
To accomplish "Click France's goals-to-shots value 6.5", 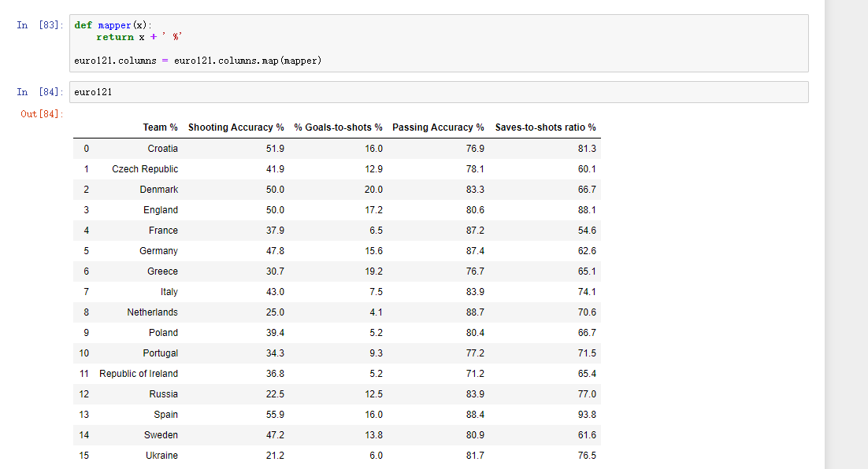I will (376, 231).
